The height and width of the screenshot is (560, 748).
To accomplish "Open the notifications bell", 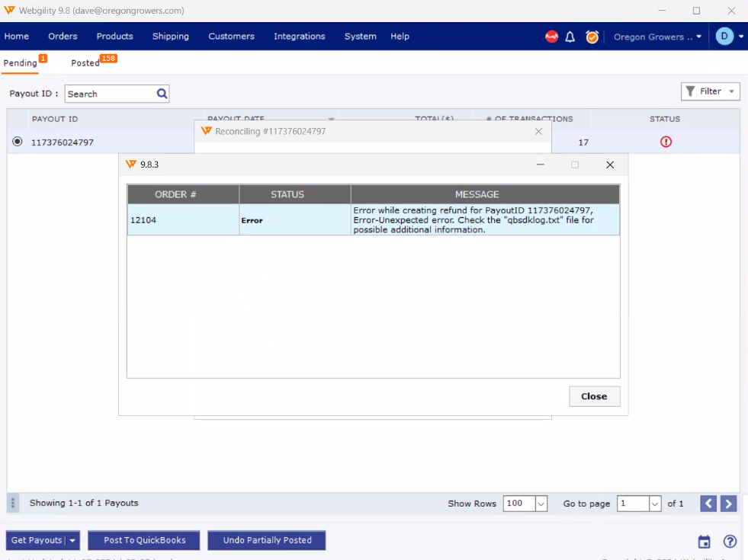I will (570, 37).
